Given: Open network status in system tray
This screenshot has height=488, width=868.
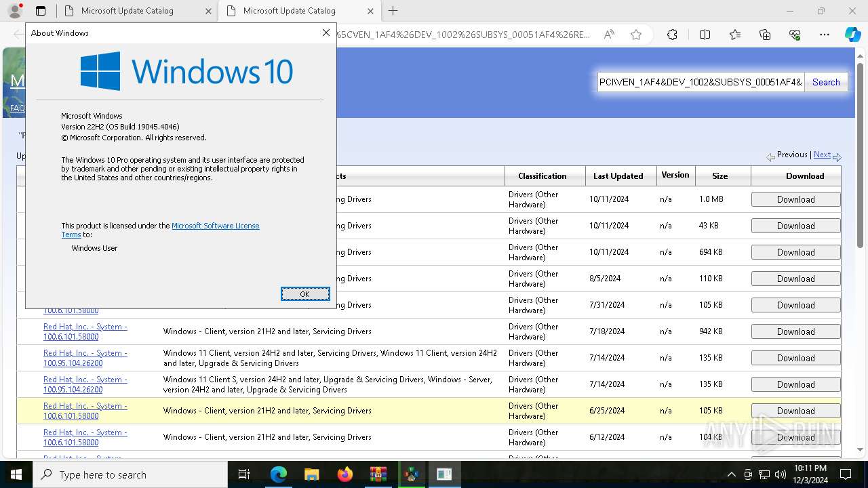Looking at the screenshot, I should (764, 474).
